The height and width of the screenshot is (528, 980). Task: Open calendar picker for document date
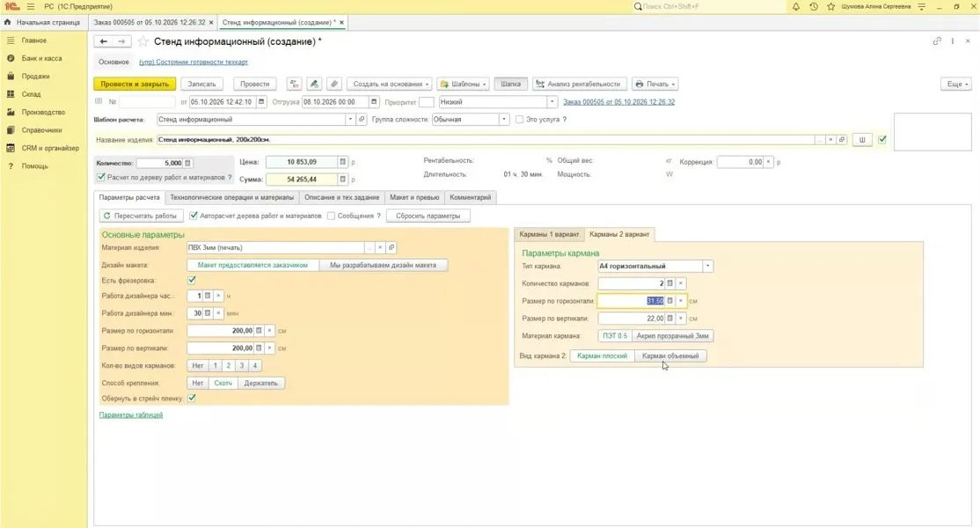261,102
